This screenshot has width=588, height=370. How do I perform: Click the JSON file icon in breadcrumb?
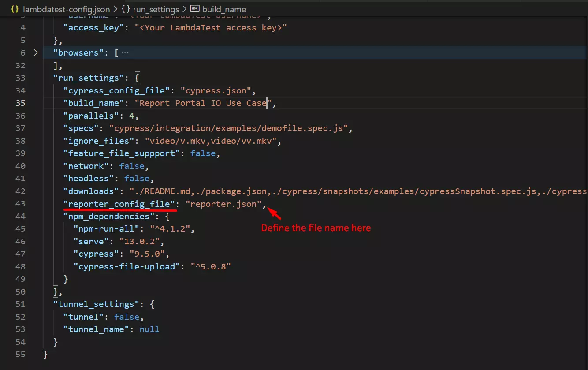pyautogui.click(x=15, y=9)
